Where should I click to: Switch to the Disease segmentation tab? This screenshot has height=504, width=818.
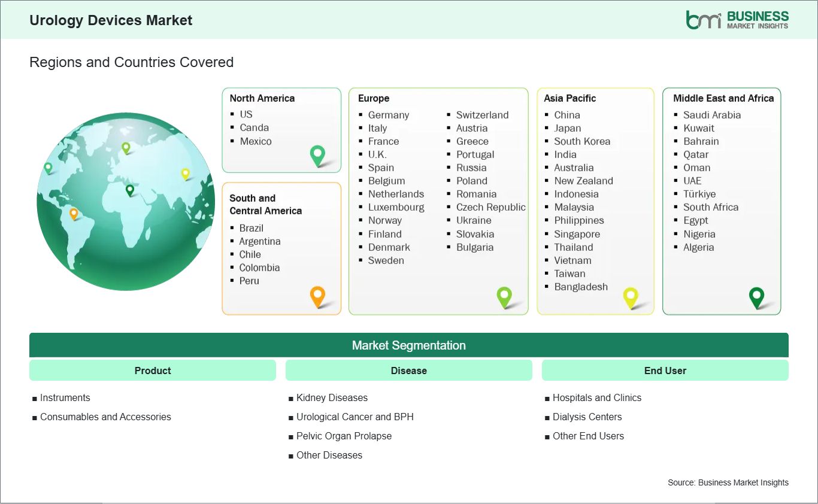coord(409,370)
